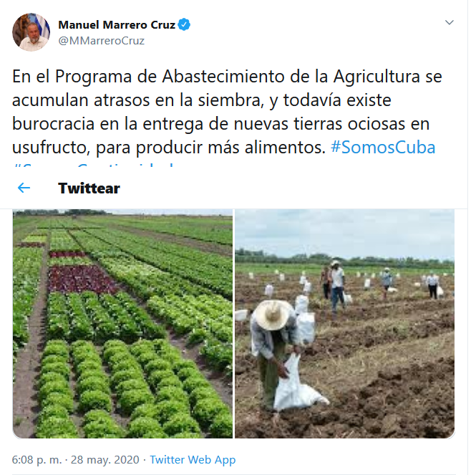
Task: Click the blue verified badge icon
Action: tap(184, 24)
